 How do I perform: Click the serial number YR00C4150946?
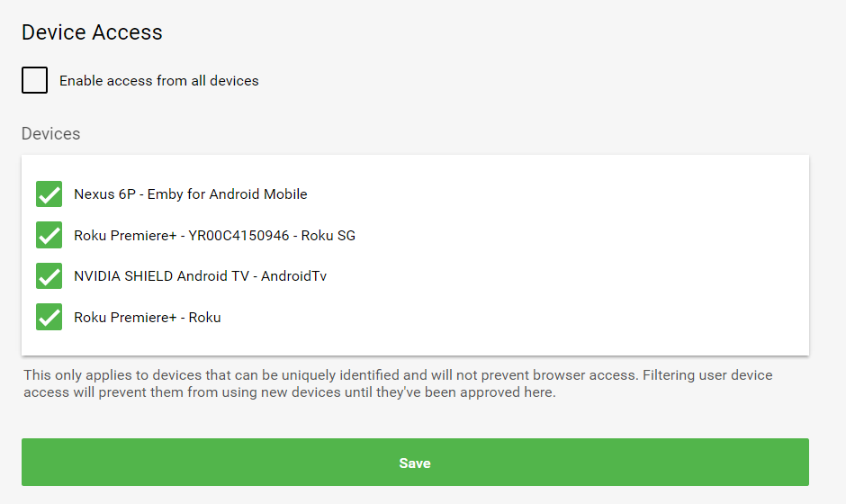click(238, 236)
